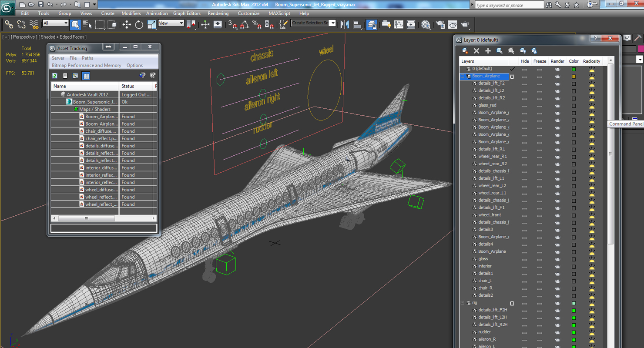
Task: Click the Mirror tool icon
Action: [345, 24]
